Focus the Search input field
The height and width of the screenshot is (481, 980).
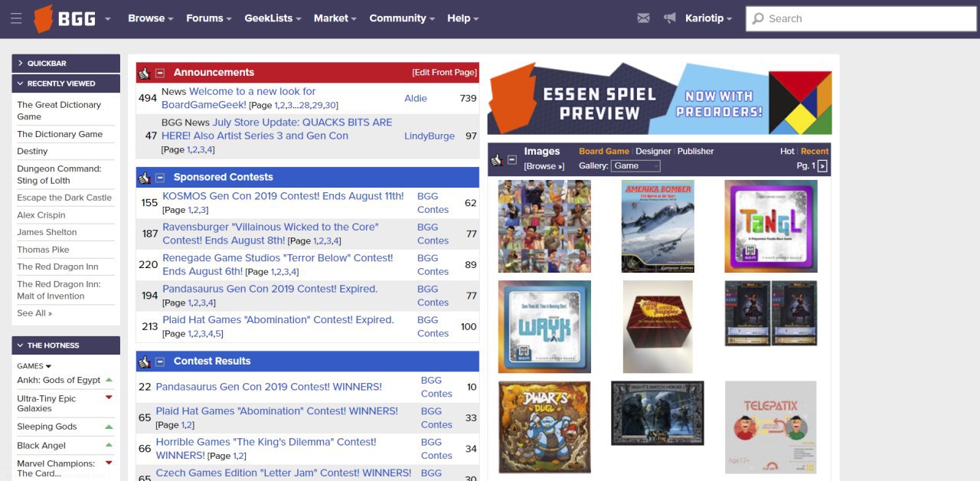click(x=861, y=18)
